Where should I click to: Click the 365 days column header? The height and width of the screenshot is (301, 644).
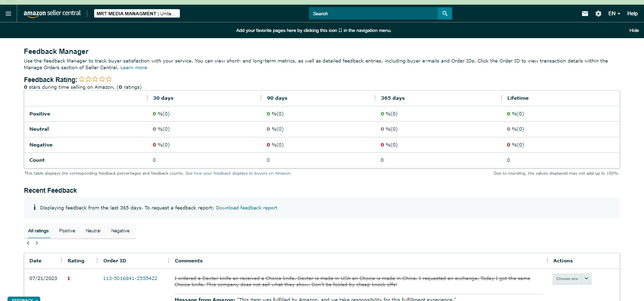pos(393,98)
